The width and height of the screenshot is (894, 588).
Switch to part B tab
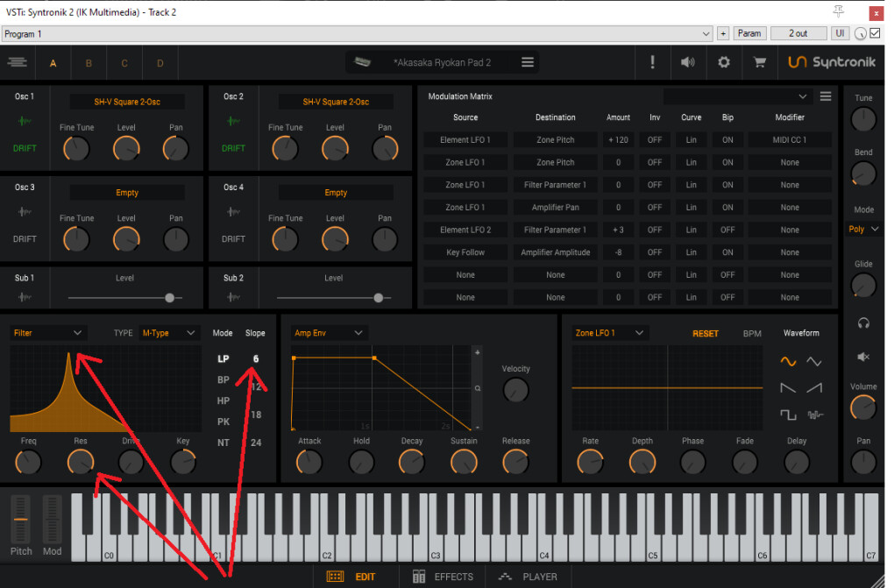tap(89, 63)
